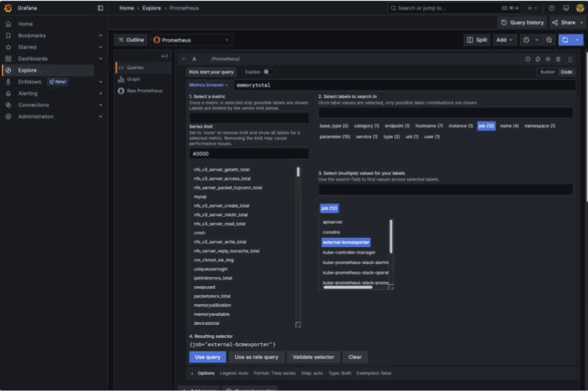Hide query A response with eye icon

(x=548, y=59)
